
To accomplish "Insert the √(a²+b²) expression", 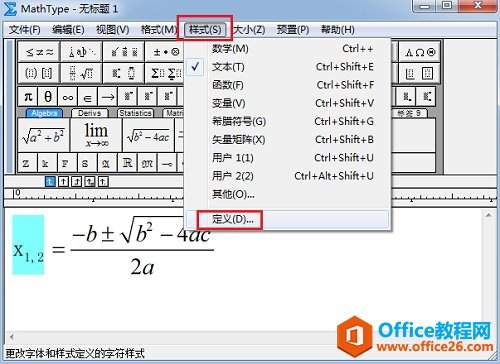I will [43, 135].
